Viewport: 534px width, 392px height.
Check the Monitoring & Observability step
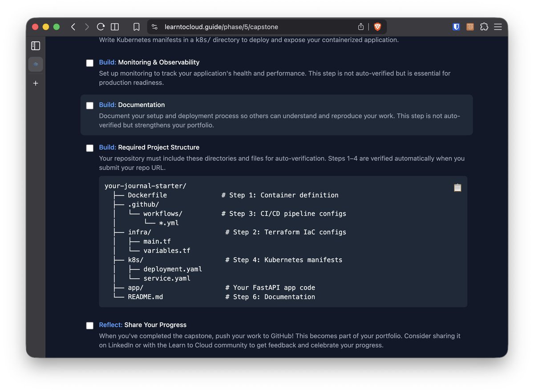(x=90, y=63)
